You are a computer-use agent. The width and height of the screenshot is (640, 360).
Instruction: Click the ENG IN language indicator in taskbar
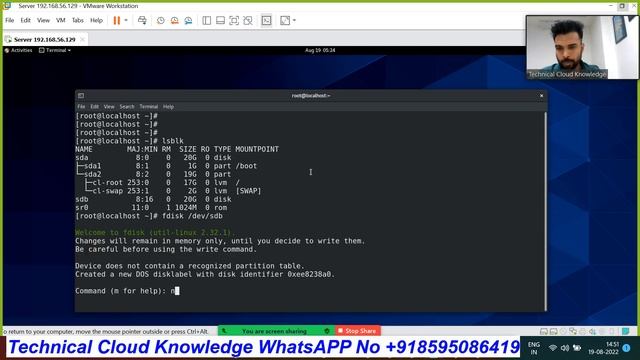(534, 348)
